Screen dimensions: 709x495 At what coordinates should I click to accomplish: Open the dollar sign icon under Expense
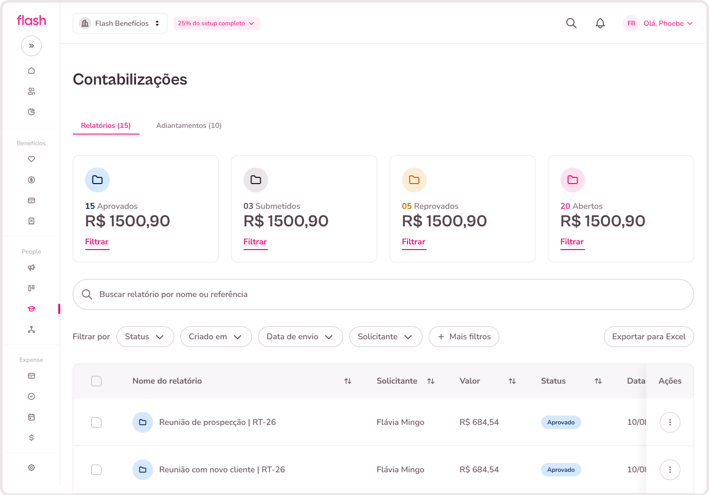(31, 438)
